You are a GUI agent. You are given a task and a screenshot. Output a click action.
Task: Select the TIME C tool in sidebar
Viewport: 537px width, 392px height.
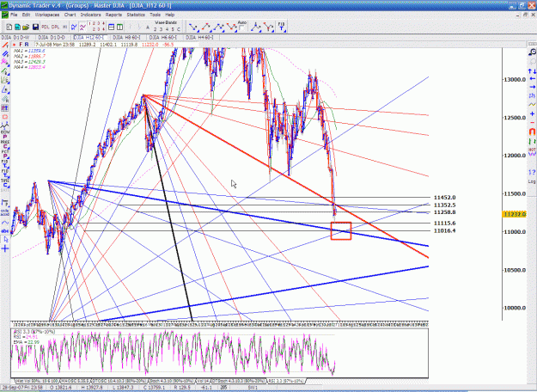point(5,183)
